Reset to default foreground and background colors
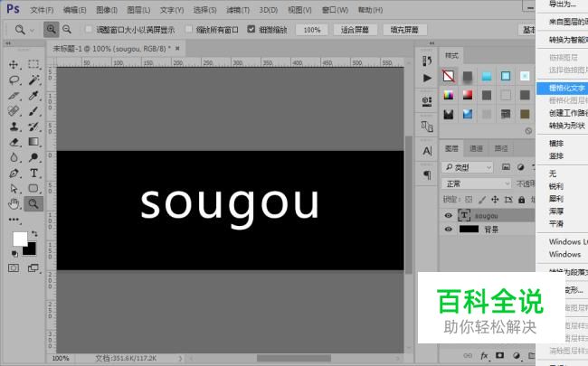Image resolution: width=588 pixels, height=366 pixels. point(14,254)
